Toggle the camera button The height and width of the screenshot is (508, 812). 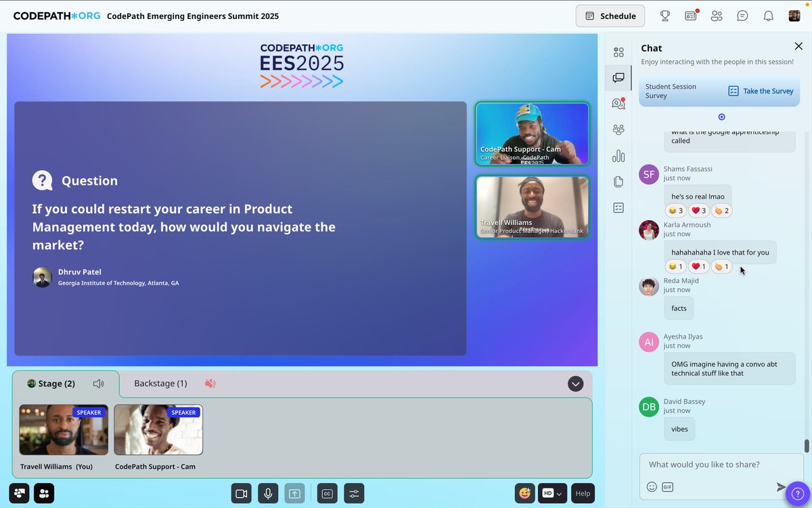pyautogui.click(x=241, y=494)
